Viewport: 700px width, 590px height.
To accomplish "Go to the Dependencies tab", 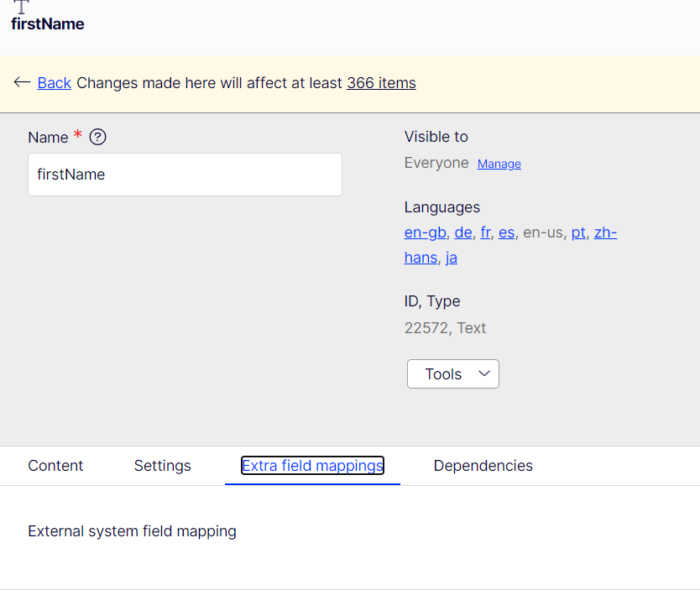I will (483, 466).
